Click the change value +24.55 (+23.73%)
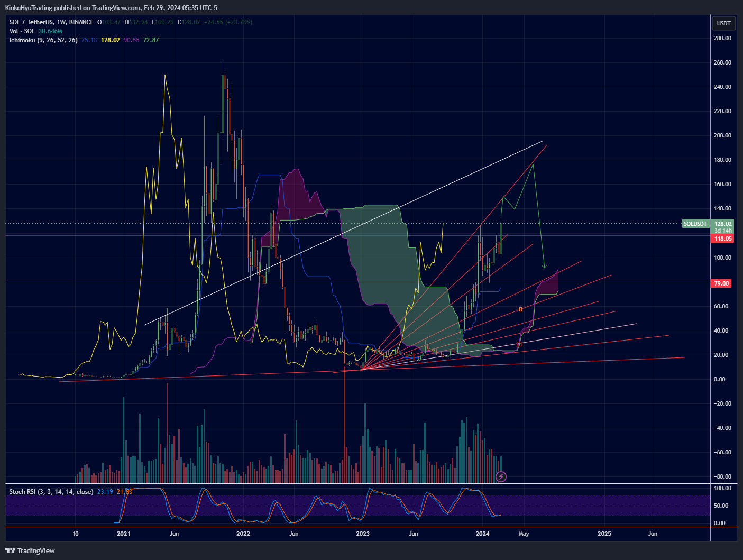 tap(228, 22)
